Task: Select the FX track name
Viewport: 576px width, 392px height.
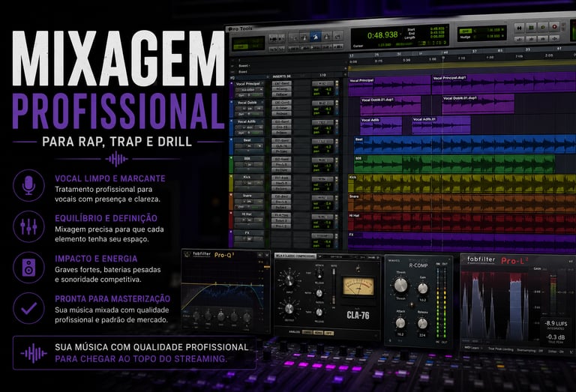Action: 247,232
